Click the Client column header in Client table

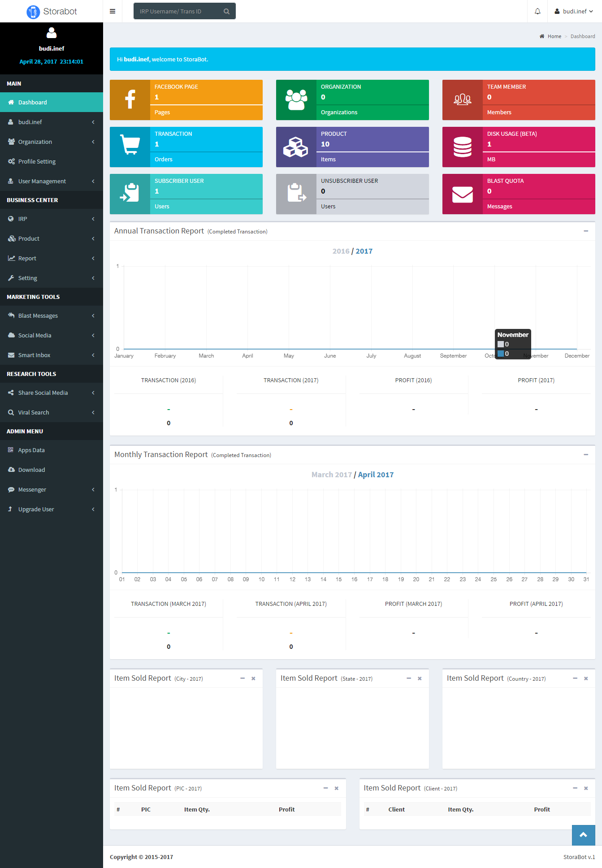[x=396, y=809]
